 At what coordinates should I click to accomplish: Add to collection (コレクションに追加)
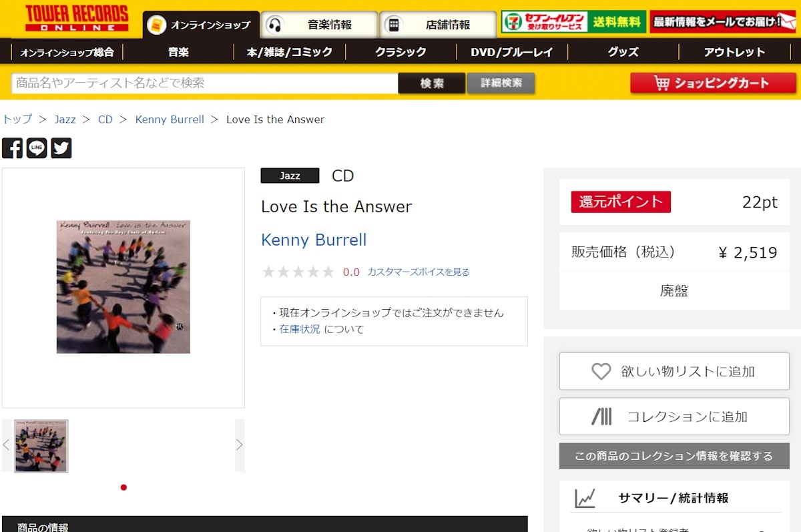pos(674,417)
